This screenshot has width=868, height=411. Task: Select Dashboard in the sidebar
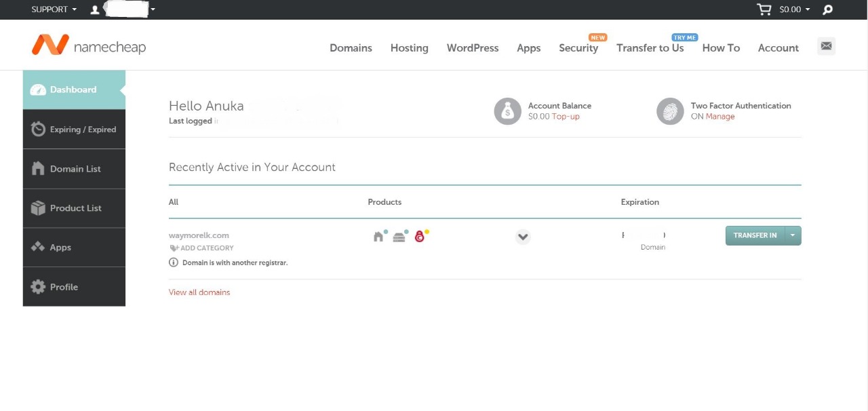[x=74, y=90]
